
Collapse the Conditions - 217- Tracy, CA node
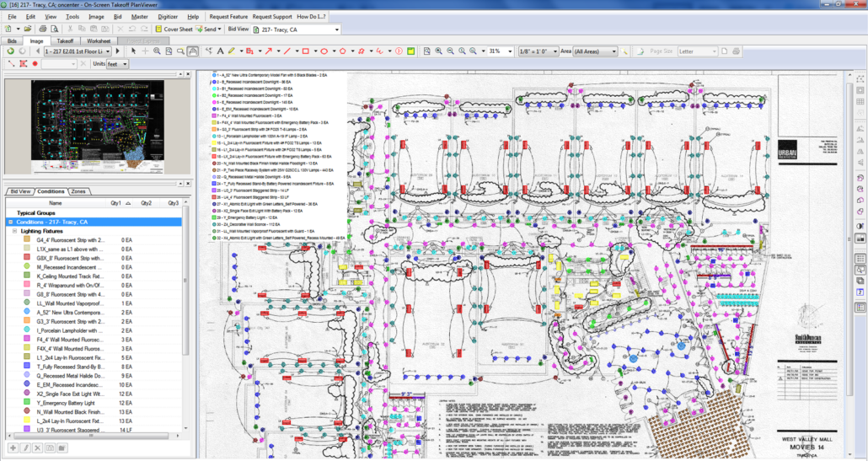pos(11,222)
